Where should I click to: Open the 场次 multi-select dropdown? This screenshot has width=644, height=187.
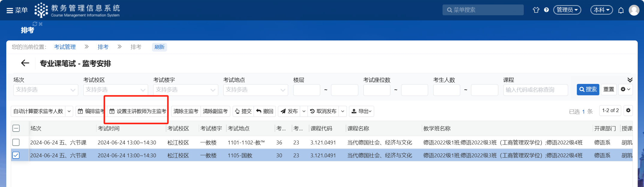pyautogui.click(x=46, y=90)
